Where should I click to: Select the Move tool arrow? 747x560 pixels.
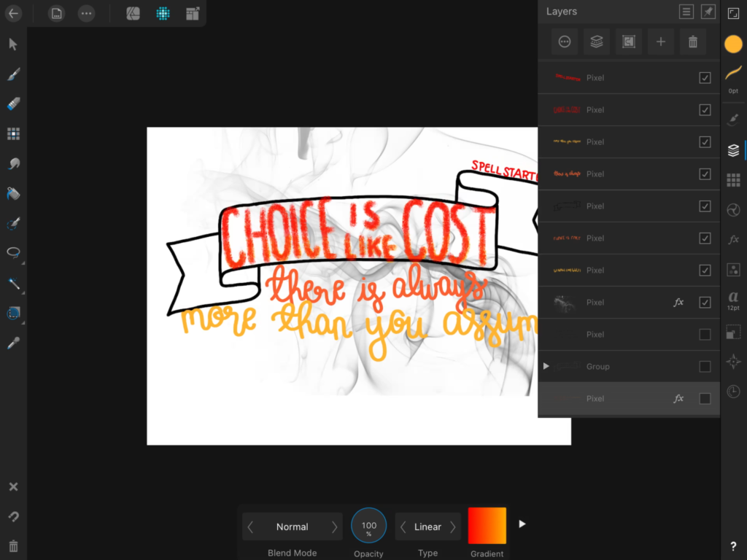point(13,44)
